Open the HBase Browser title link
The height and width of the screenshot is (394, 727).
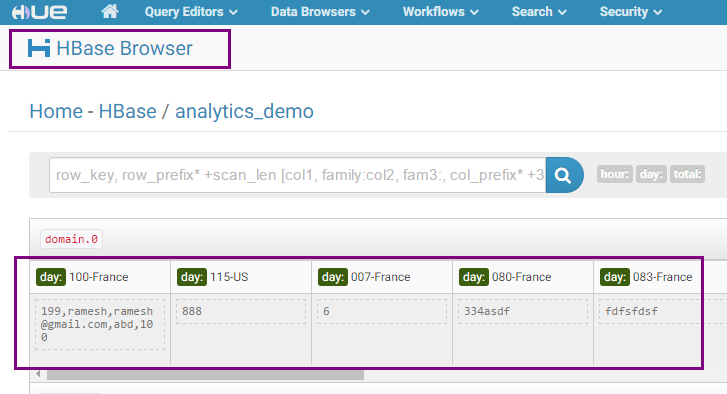(124, 48)
